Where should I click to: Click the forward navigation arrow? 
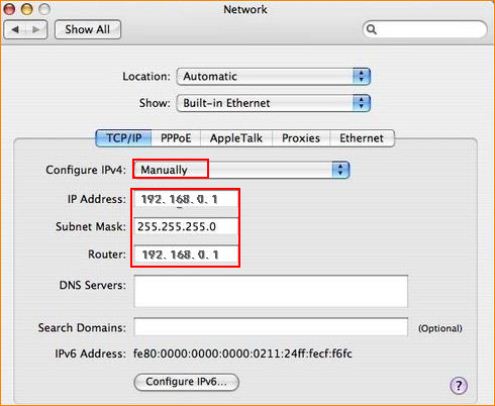click(36, 30)
